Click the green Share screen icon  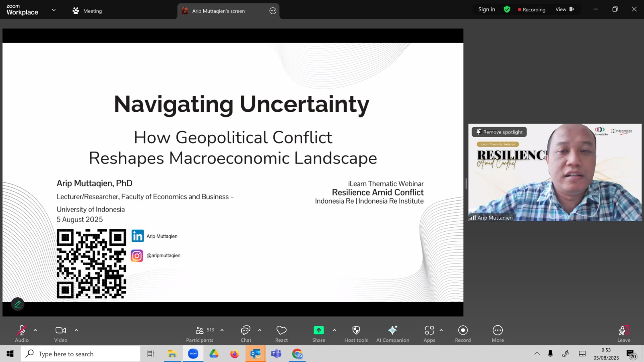(x=318, y=330)
